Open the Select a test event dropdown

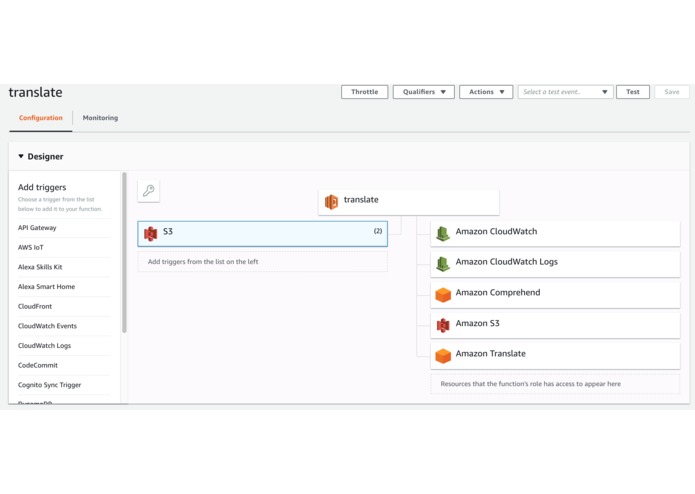pyautogui.click(x=566, y=92)
